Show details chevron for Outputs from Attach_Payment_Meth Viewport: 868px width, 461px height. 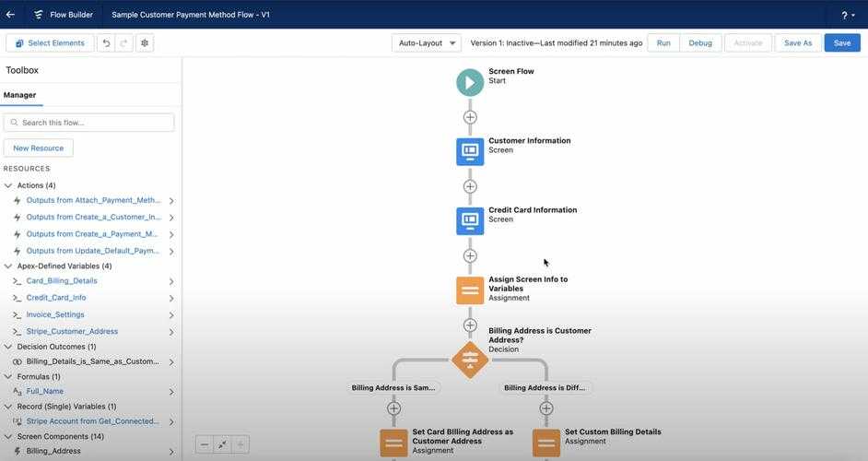pyautogui.click(x=171, y=201)
